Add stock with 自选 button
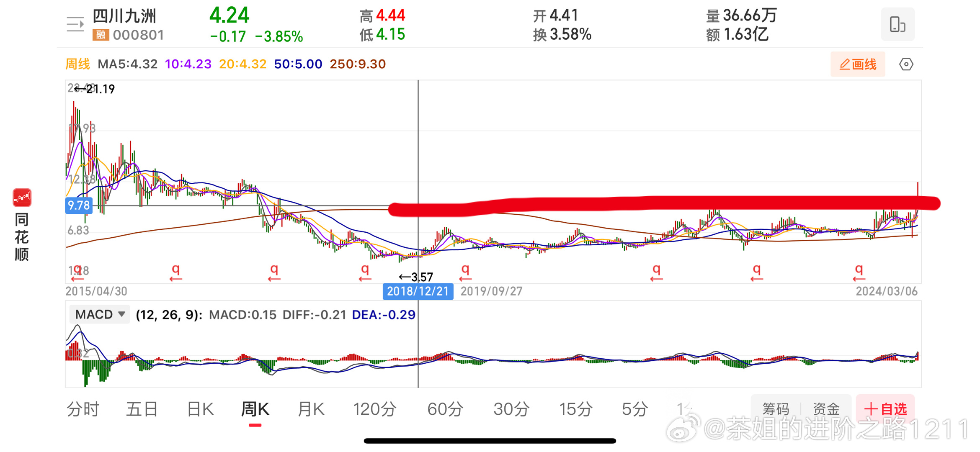 [885, 408]
